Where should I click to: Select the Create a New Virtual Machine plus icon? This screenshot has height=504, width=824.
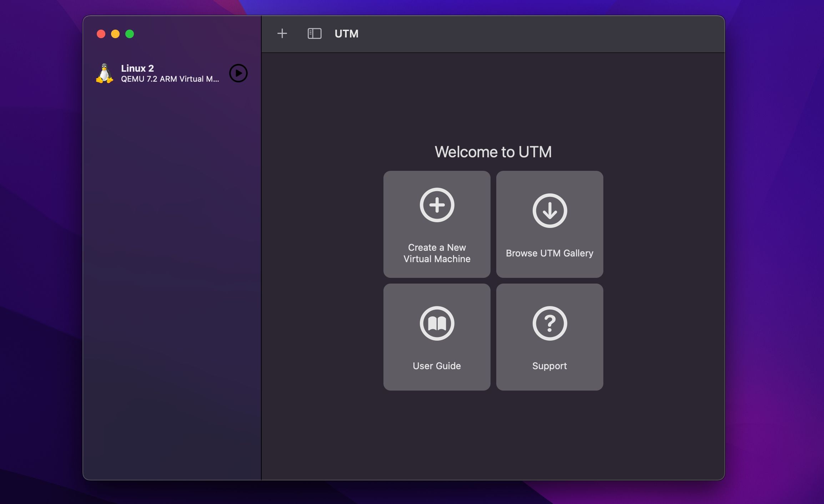[x=437, y=205]
